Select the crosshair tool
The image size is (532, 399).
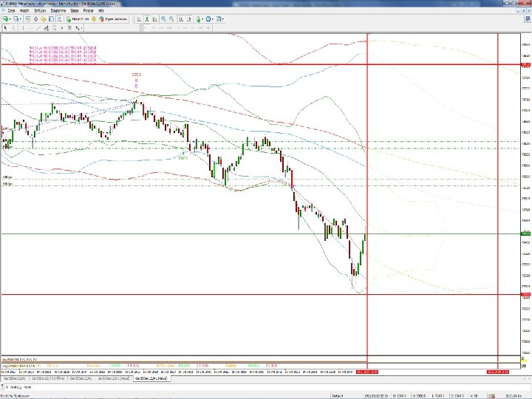[13, 28]
